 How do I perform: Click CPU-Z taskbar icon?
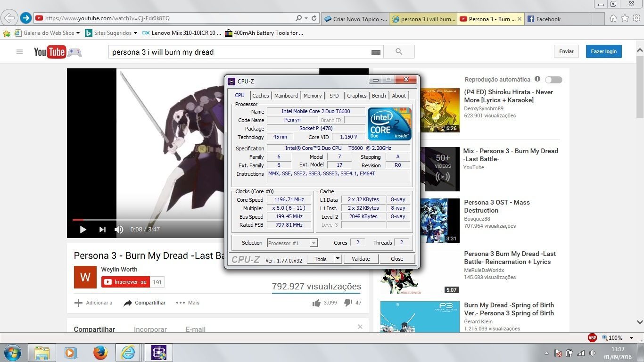158,353
